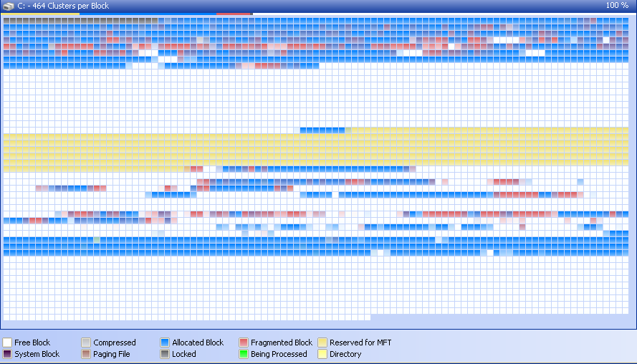
Task: Click the Allocated Block legend swatch
Action: (x=165, y=343)
